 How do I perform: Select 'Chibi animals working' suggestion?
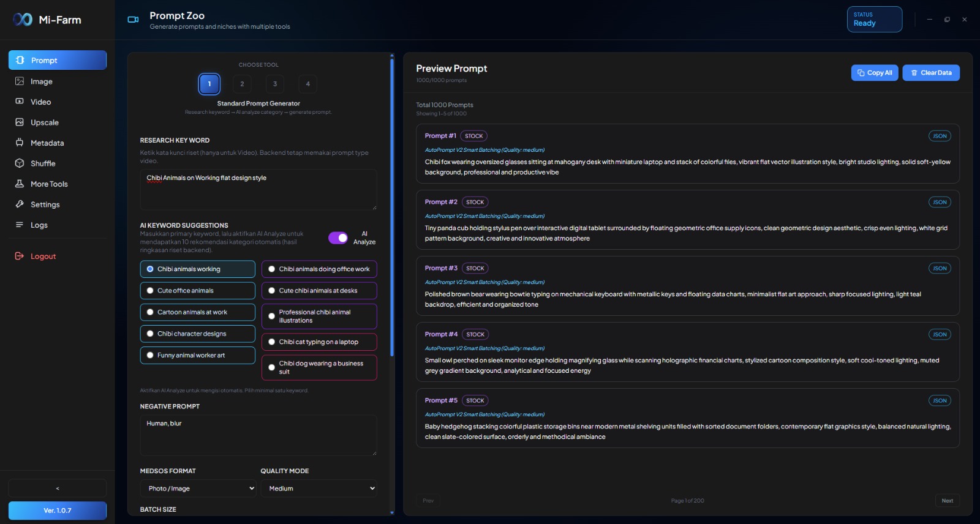click(198, 269)
